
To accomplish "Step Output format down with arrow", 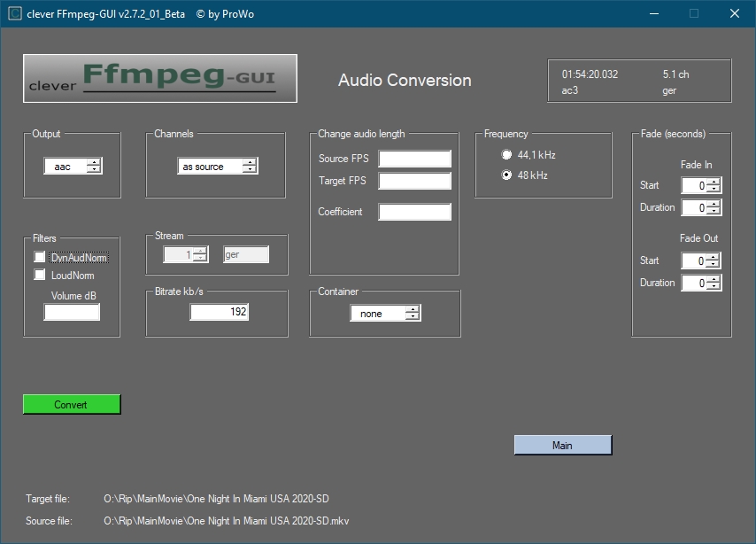I will [x=94, y=169].
